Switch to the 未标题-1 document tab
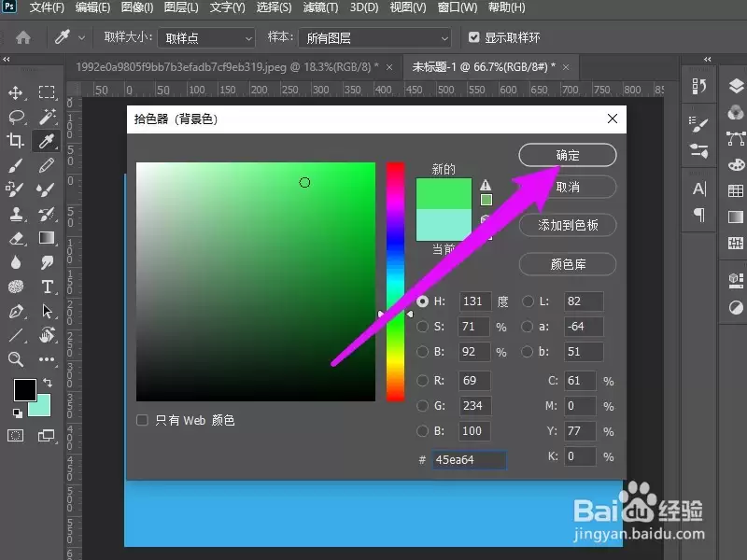Viewport: 747px width, 560px height. coord(484,67)
